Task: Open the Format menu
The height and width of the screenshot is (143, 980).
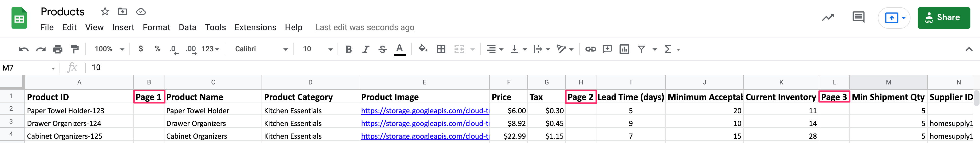Action: click(156, 27)
